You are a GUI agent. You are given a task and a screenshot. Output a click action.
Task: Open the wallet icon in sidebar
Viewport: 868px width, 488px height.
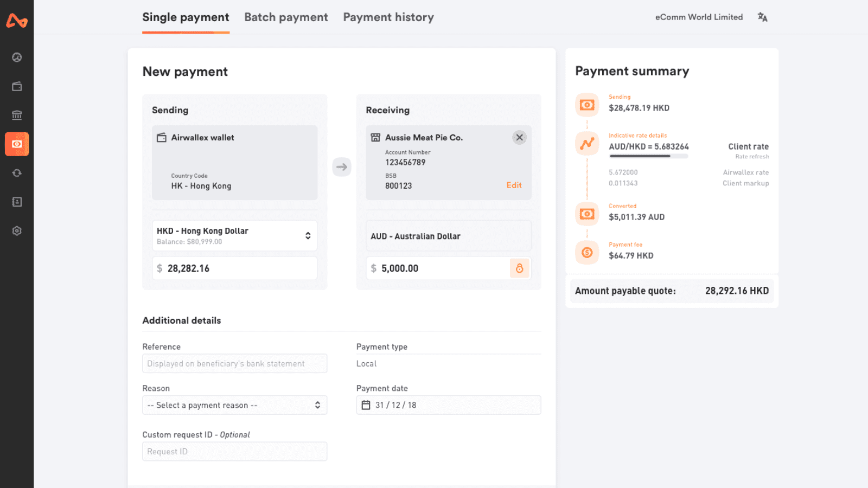point(17,86)
